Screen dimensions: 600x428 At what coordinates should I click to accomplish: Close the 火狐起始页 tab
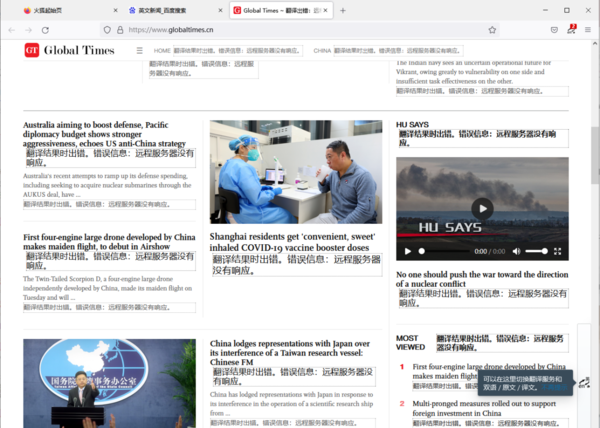point(116,10)
